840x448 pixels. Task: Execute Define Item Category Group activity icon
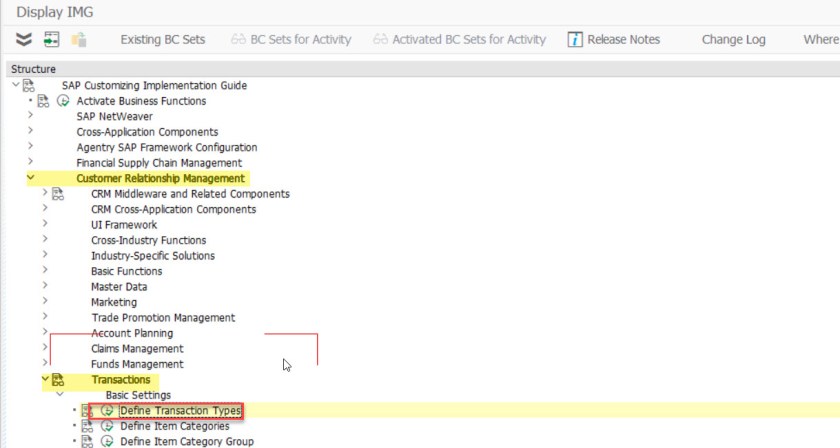coord(107,442)
